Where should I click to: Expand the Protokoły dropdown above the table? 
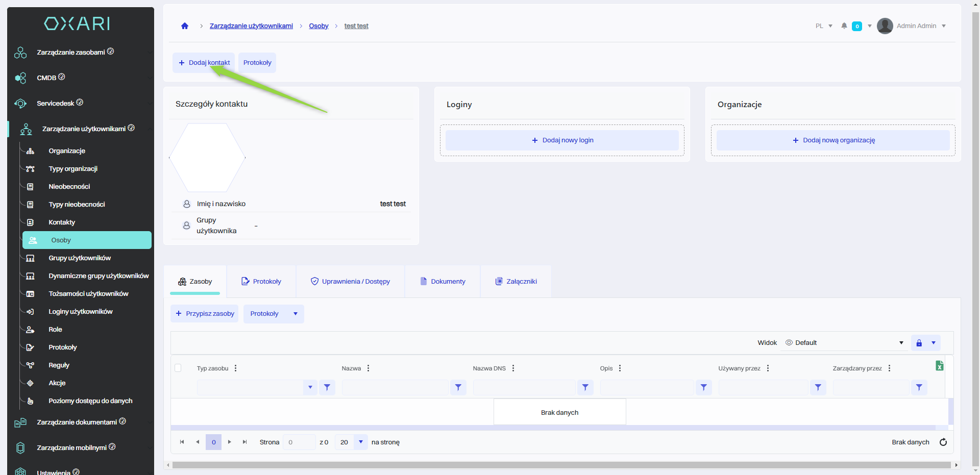click(296, 314)
